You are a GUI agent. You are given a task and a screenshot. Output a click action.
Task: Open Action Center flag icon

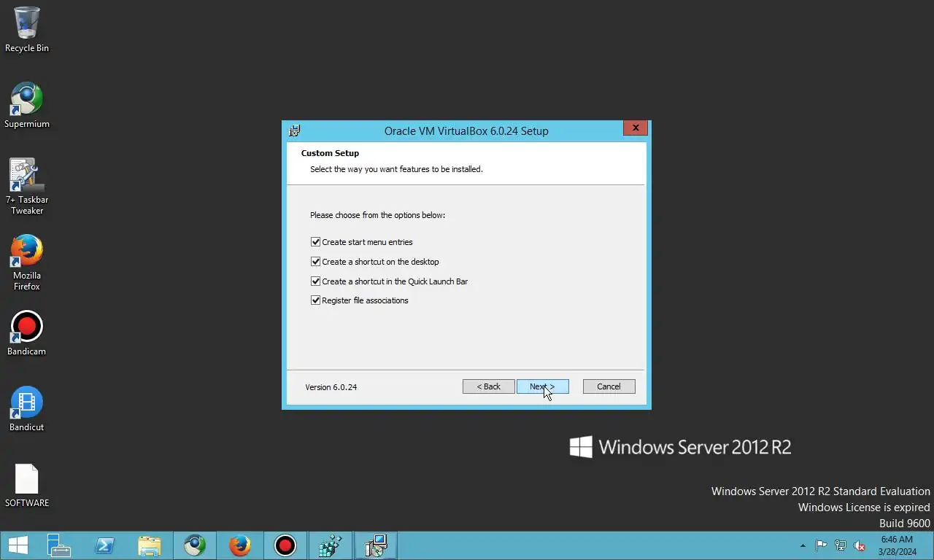pos(821,545)
